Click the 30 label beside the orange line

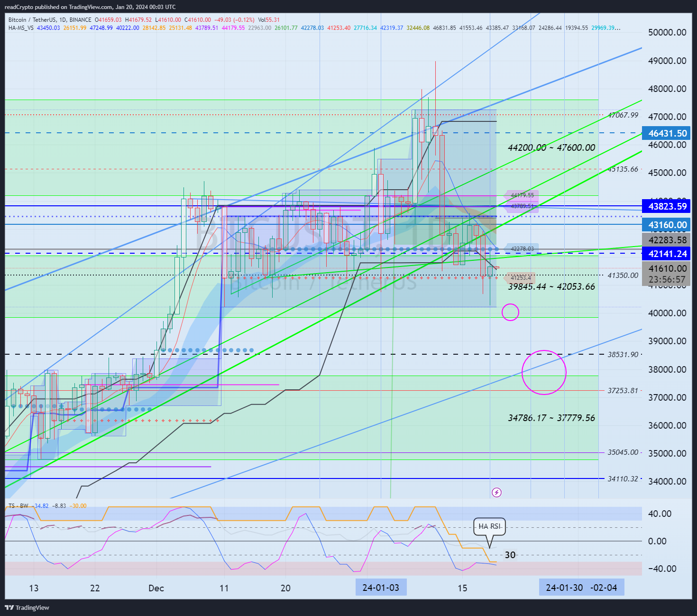[x=510, y=555]
